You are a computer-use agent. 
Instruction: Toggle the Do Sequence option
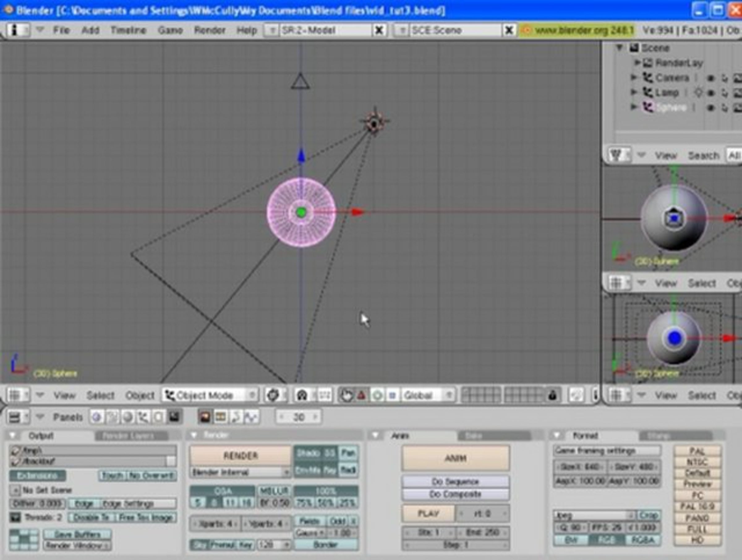coord(455,481)
